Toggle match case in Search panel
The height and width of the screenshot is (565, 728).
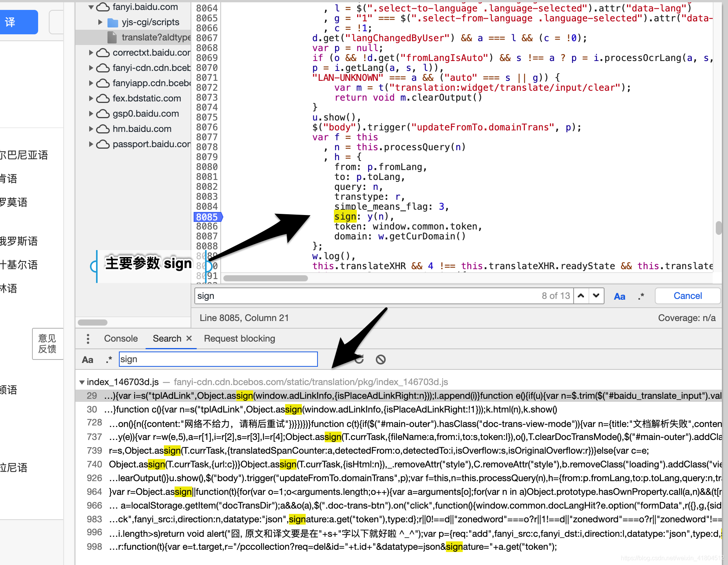pos(88,360)
